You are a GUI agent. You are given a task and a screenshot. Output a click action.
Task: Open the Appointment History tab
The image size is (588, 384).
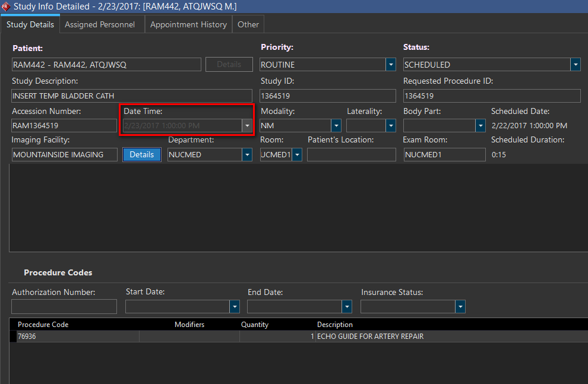(188, 24)
